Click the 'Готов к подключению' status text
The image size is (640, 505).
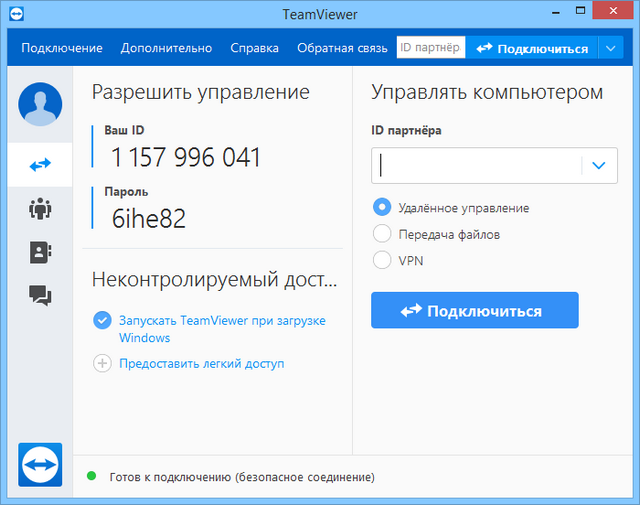pyautogui.click(x=242, y=477)
